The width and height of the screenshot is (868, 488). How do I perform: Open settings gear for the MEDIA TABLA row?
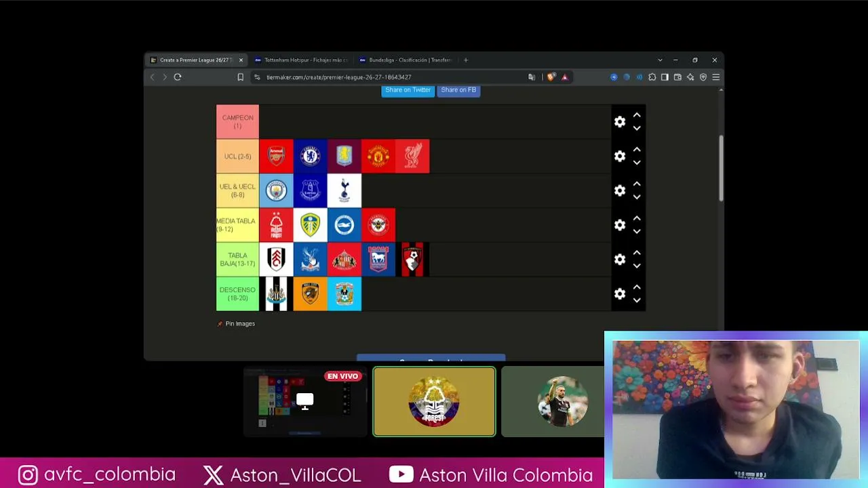(x=620, y=225)
